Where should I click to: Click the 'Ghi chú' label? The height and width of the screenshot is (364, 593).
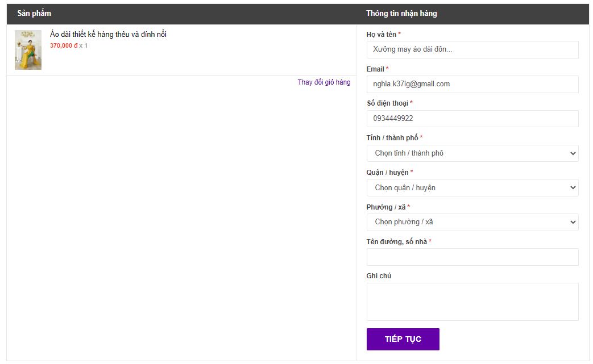pos(379,276)
